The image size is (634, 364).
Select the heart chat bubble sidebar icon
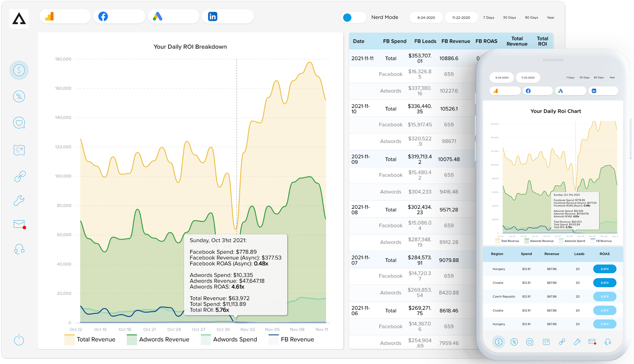point(19,123)
